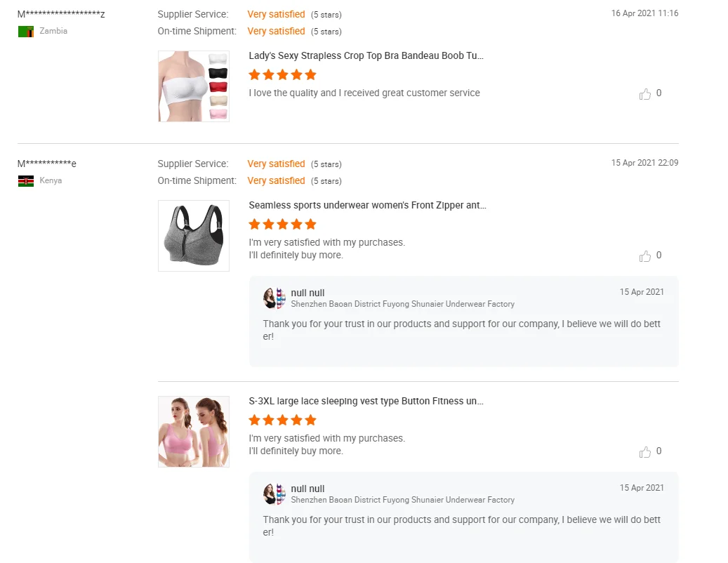The height and width of the screenshot is (563, 728).
Task: Open the white strapless bandeau product thumbnail
Action: [x=194, y=86]
